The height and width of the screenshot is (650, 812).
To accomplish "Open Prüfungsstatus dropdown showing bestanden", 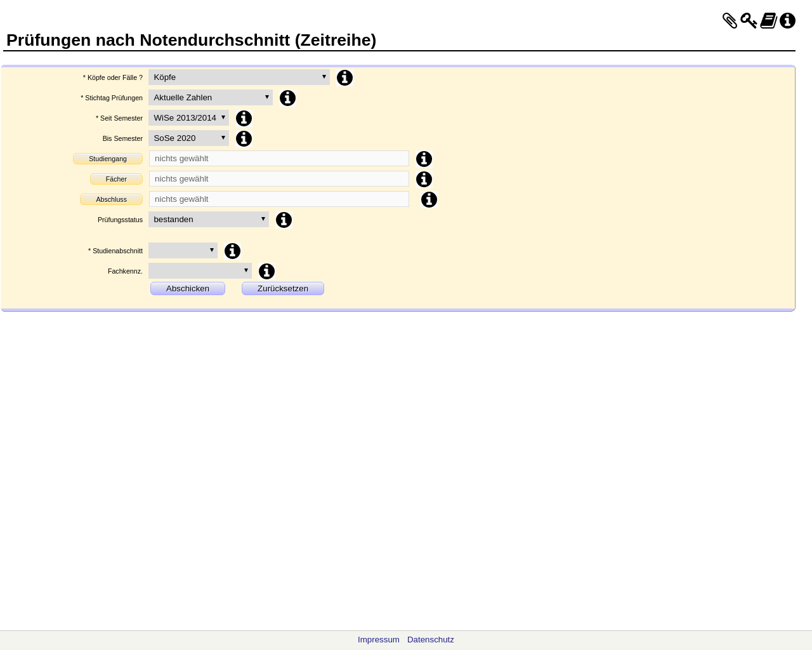I will point(209,219).
